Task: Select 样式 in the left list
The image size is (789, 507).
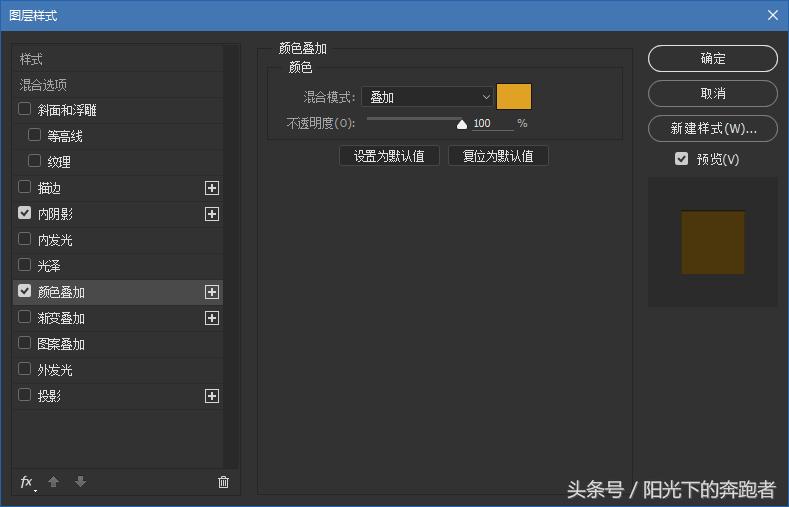Action: [x=118, y=59]
